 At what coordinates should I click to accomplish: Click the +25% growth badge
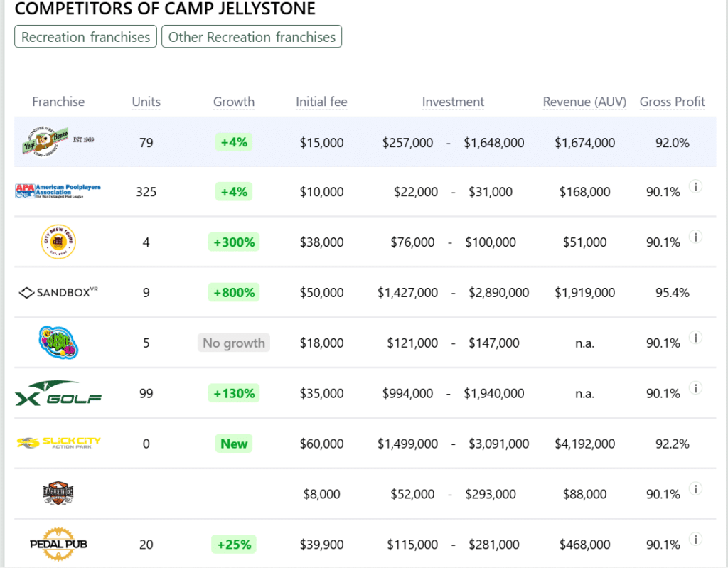233,545
